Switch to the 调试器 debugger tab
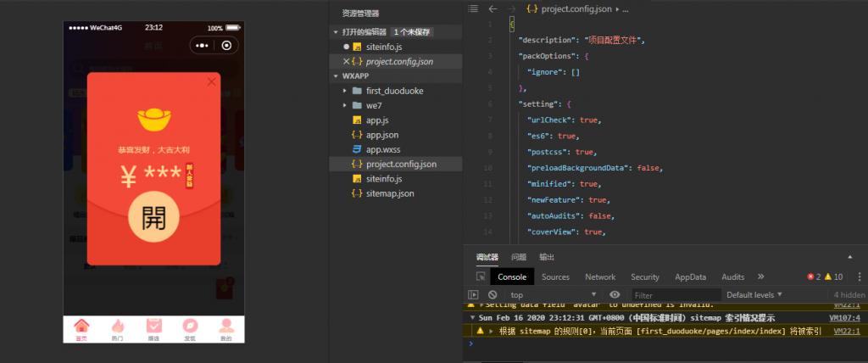 point(487,257)
